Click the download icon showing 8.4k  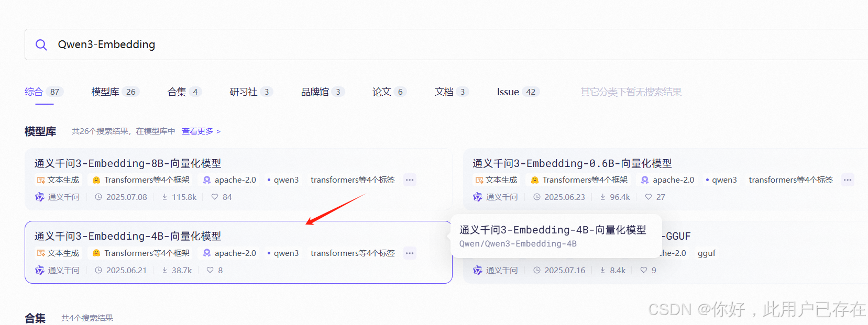click(603, 271)
